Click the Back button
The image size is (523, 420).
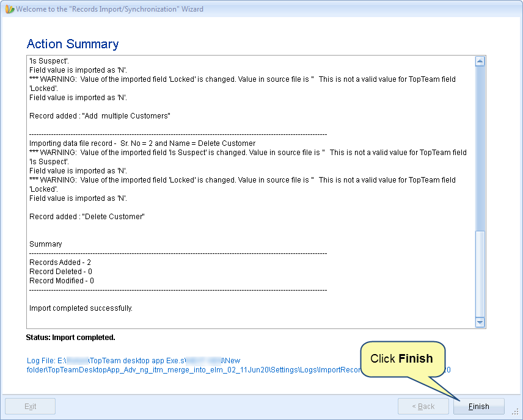(x=423, y=407)
